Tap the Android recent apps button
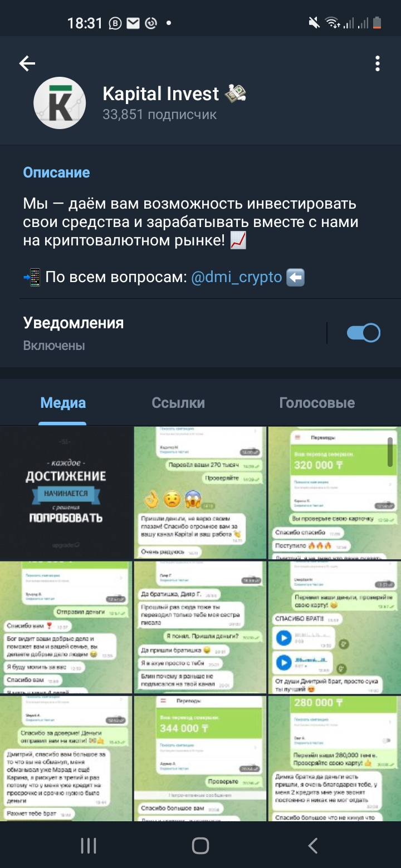This screenshot has width=401, height=868. (89, 846)
